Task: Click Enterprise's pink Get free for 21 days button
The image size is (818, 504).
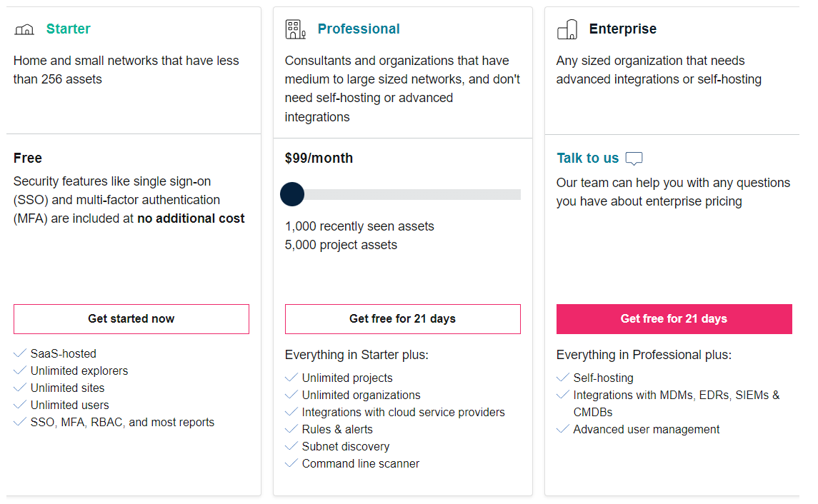Action: [674, 319]
